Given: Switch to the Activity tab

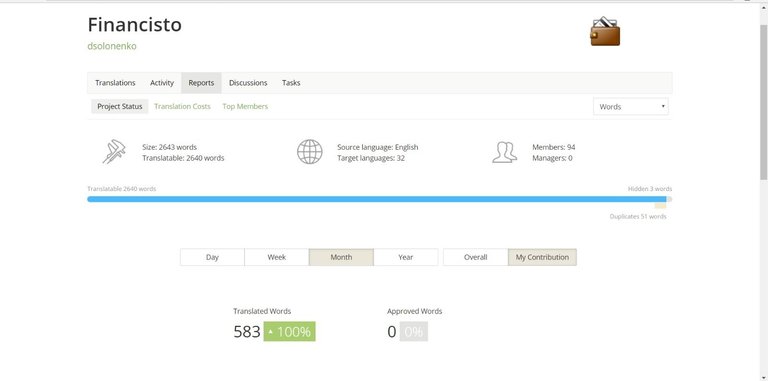Looking at the screenshot, I should pos(162,83).
